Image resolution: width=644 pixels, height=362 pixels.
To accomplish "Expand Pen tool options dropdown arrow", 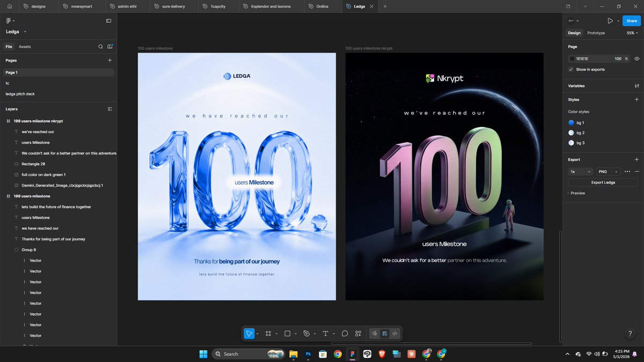I will (x=314, y=334).
